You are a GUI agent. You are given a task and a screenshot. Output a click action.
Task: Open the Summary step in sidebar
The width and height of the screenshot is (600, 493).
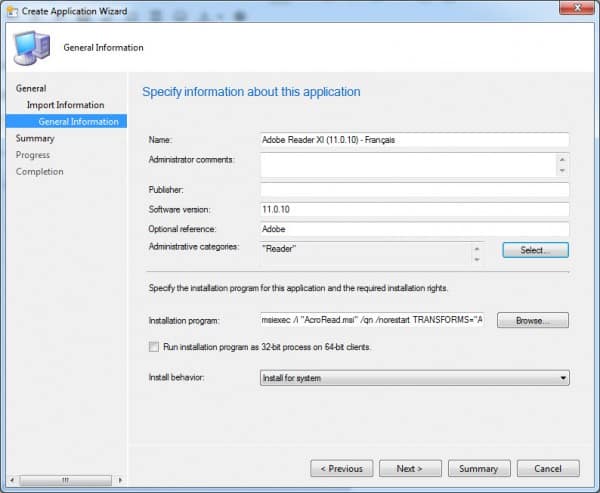pyautogui.click(x=35, y=139)
